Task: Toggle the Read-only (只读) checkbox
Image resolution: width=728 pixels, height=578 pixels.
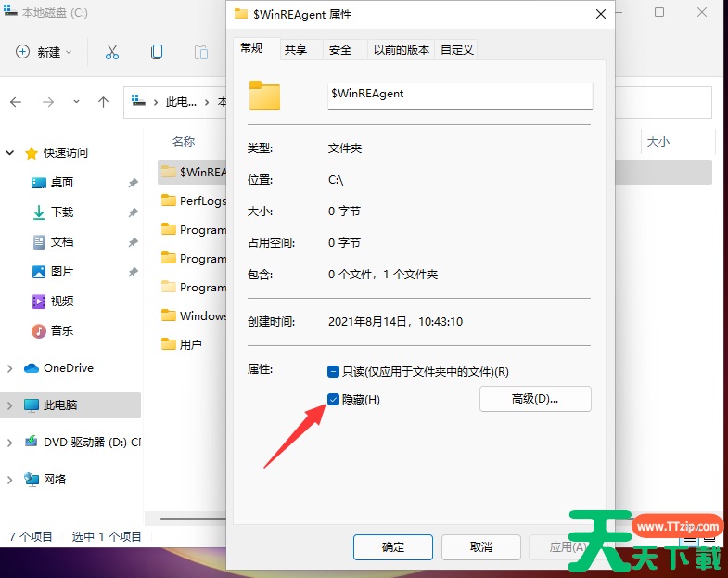Action: pos(333,371)
